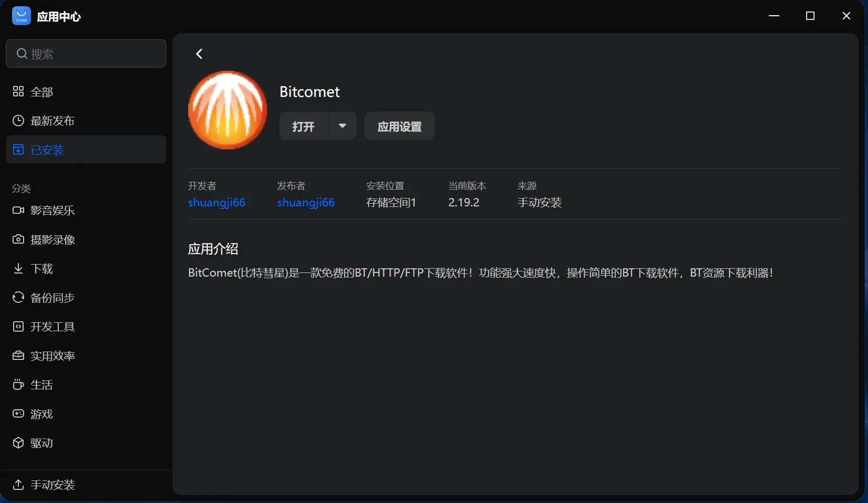Open 应用设置 for Bitcomet

399,126
